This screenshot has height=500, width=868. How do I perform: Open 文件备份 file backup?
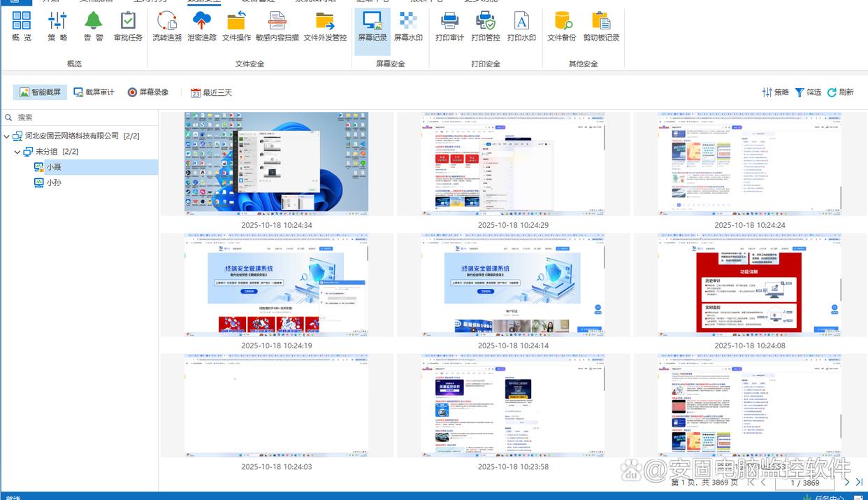click(561, 27)
